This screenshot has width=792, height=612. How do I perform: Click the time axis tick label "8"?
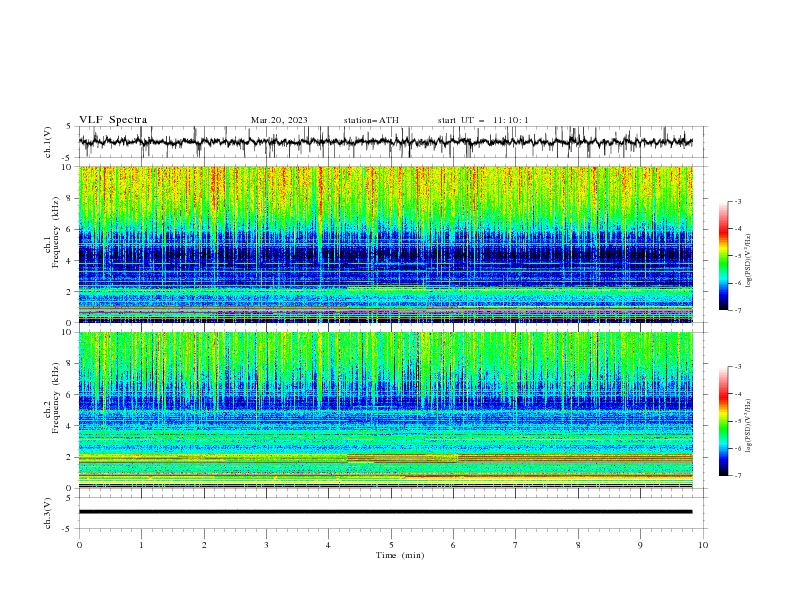[x=578, y=545]
